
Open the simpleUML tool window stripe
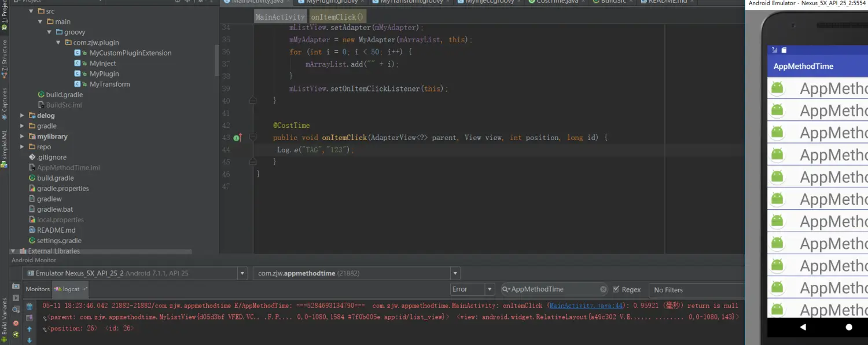tap(5, 148)
